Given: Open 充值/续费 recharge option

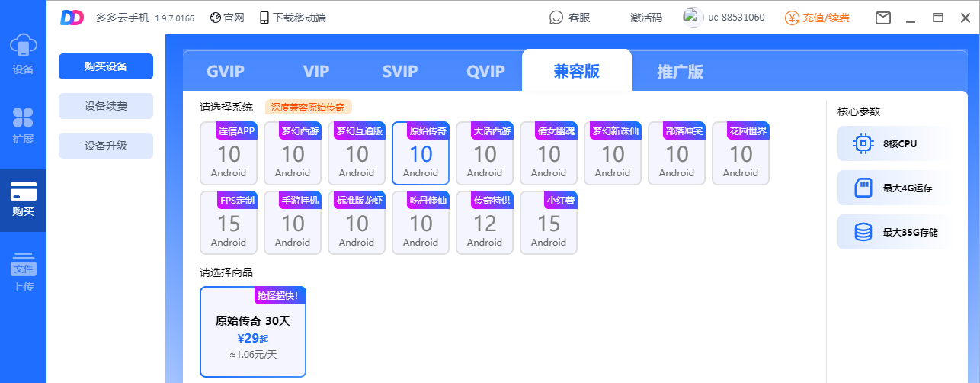Looking at the screenshot, I should click(x=818, y=18).
